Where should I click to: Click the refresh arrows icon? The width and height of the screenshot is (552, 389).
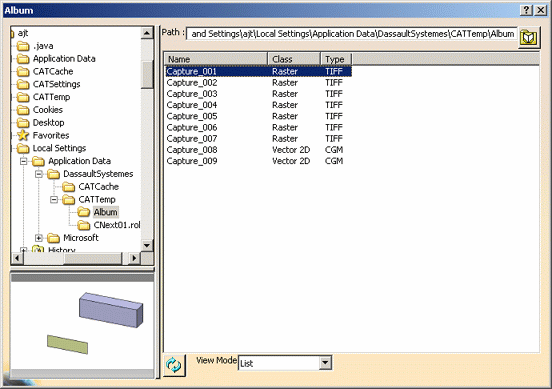[x=174, y=365]
